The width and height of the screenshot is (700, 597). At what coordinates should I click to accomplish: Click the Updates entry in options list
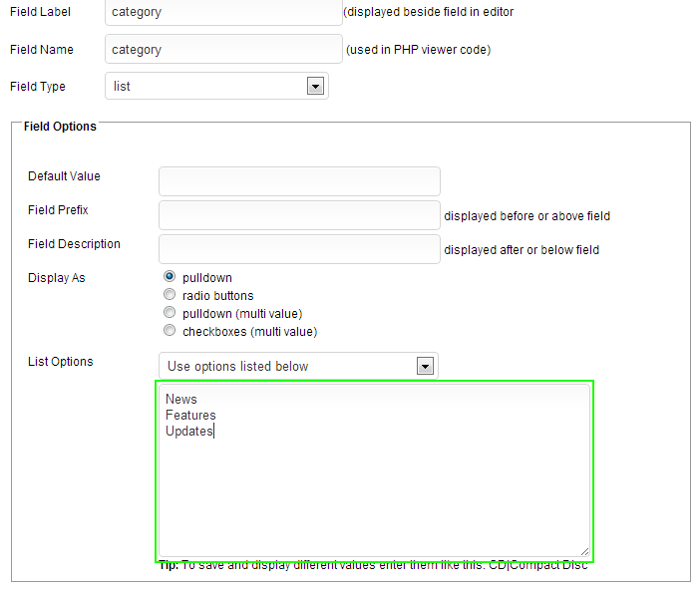(189, 431)
